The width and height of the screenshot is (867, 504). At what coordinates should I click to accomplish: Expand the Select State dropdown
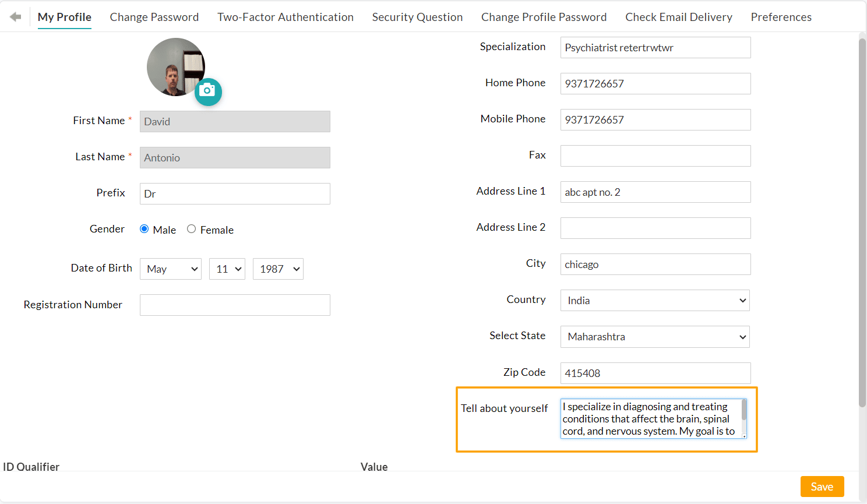[x=655, y=337]
